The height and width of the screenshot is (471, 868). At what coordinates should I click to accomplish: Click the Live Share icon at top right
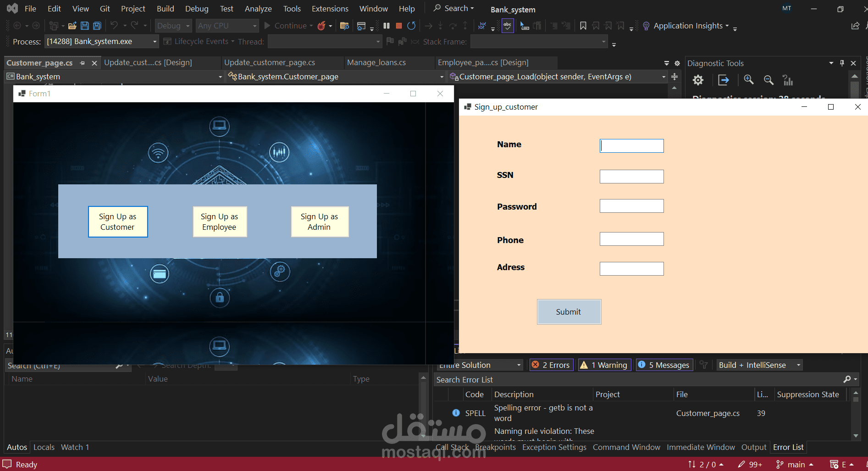(855, 26)
